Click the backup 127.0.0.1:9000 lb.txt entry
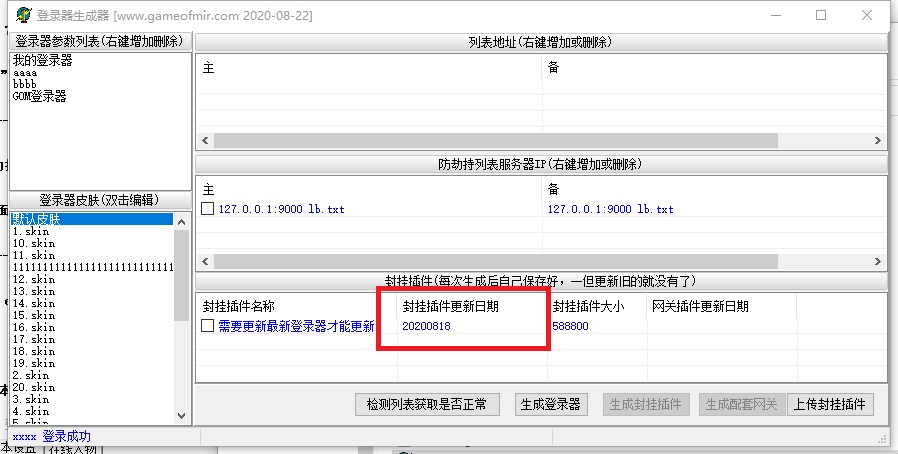Image resolution: width=898 pixels, height=454 pixels. tap(610, 210)
